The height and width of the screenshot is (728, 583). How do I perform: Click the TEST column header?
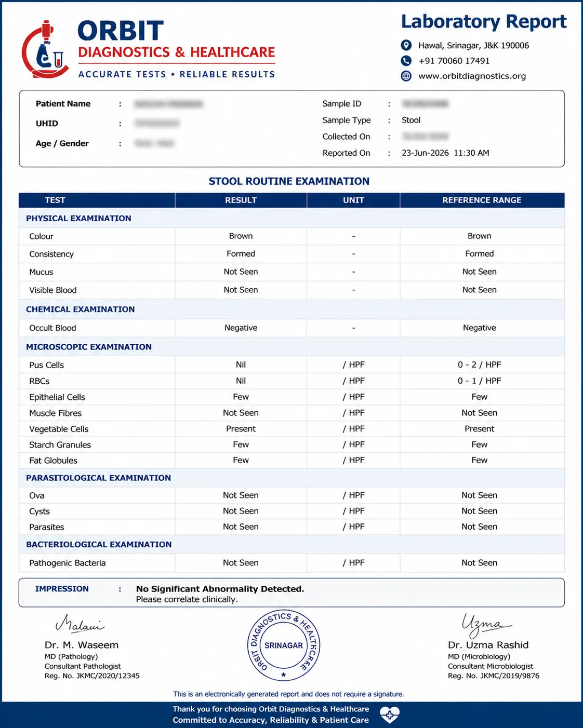55,200
